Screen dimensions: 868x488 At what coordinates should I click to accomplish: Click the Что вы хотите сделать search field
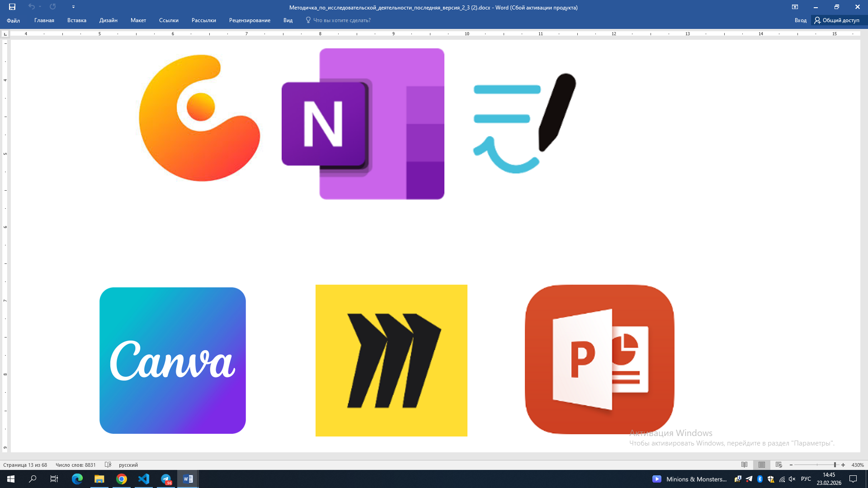[x=338, y=20]
